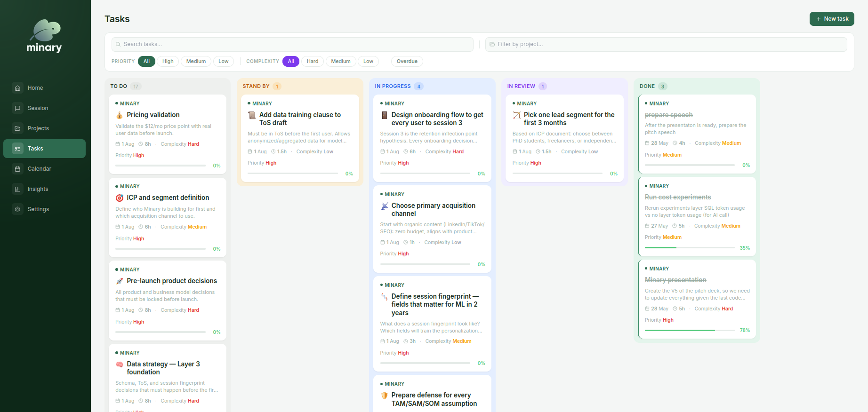Click Pricing validation 0% progress bar
868x412 pixels.
[x=161, y=166]
